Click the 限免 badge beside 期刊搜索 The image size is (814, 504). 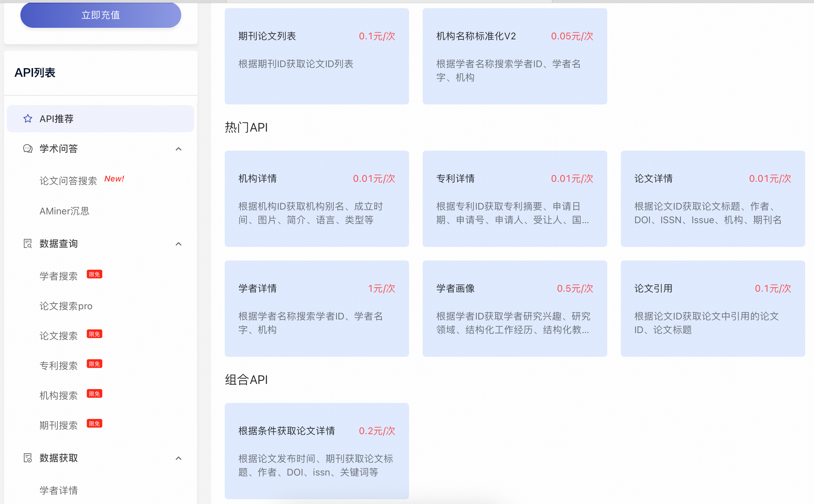pyautogui.click(x=94, y=424)
